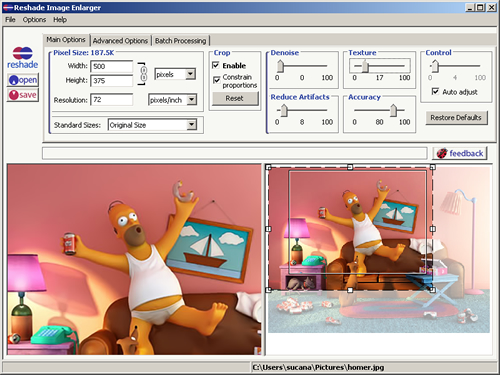This screenshot has width=500, height=375.
Task: Click the Restore Defaults button
Action: click(x=456, y=118)
